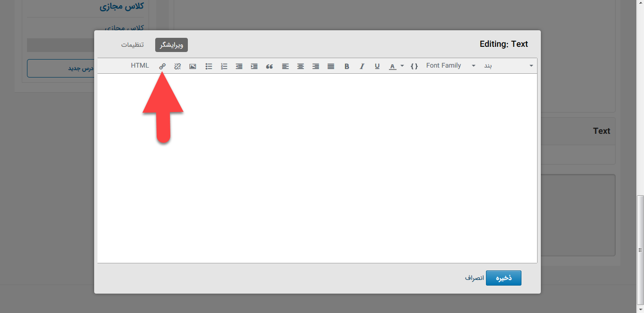Click the remove link (unlink) icon

click(x=177, y=66)
